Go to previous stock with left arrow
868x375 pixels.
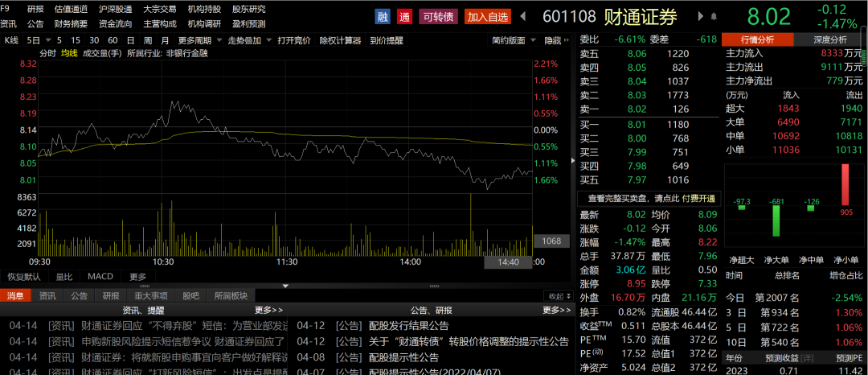(x=523, y=17)
